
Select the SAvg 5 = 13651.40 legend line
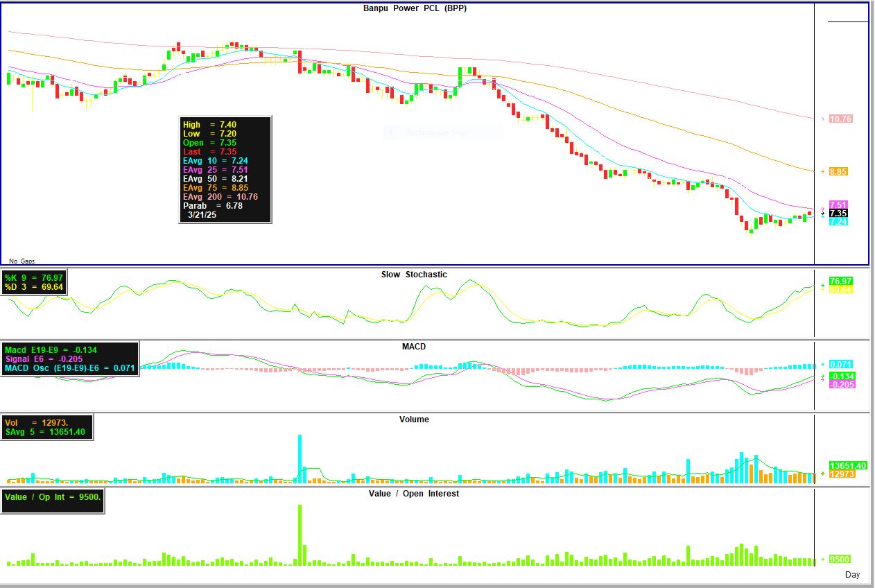[x=45, y=432]
